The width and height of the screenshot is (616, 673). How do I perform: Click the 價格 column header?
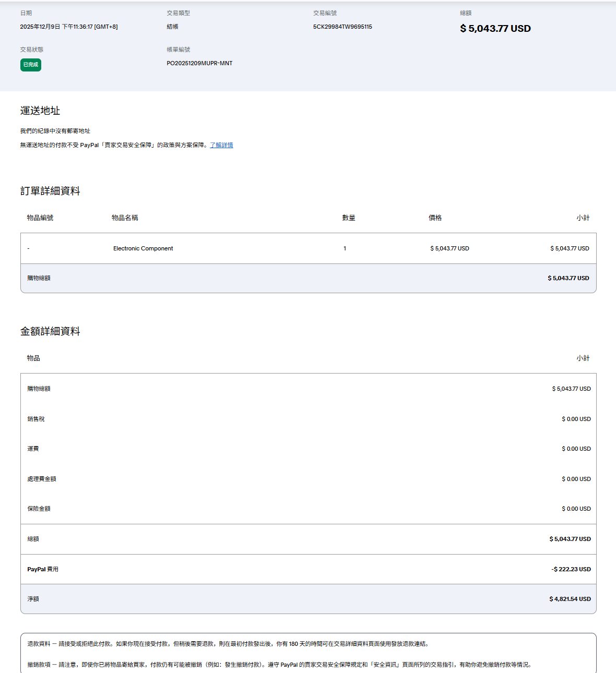pyautogui.click(x=435, y=218)
